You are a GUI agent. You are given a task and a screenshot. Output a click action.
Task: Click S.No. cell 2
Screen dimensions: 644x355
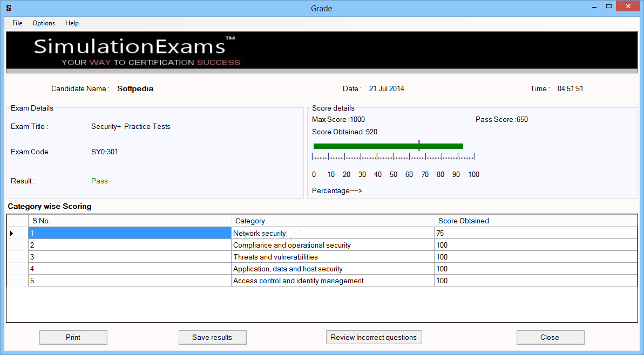point(130,245)
